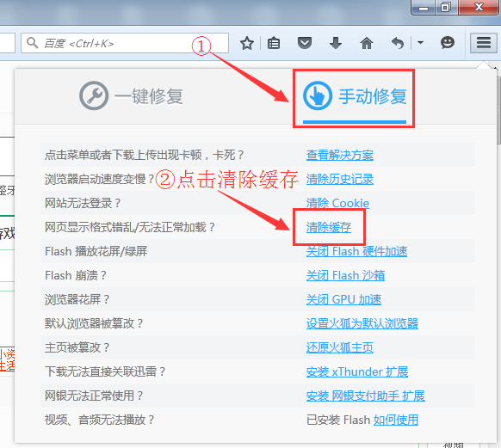This screenshot has height=448, width=501.
Task: Expand the dropdown arrow beside undo
Action: coord(420,42)
